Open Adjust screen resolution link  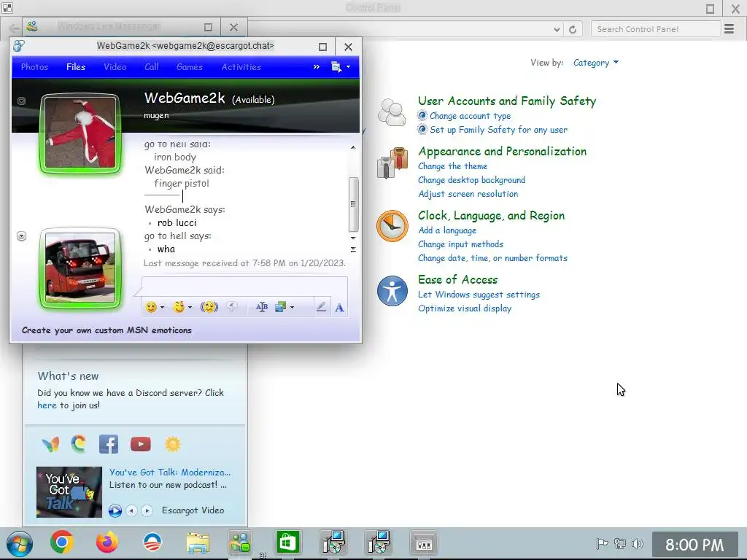(x=468, y=194)
